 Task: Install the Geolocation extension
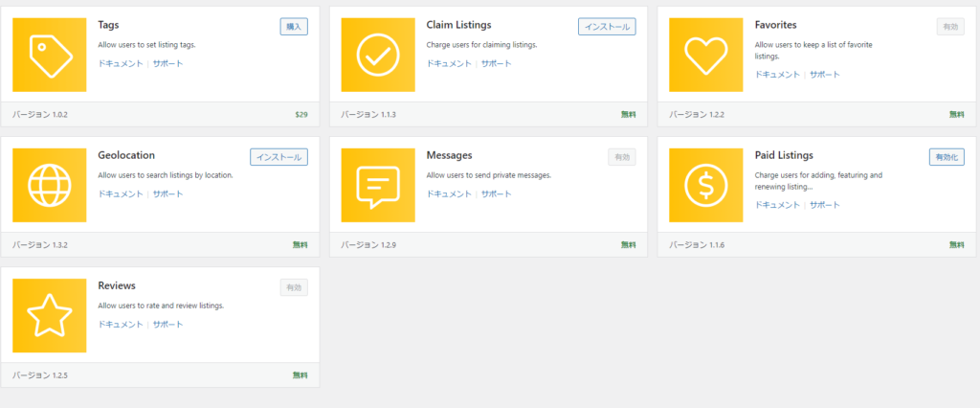278,157
